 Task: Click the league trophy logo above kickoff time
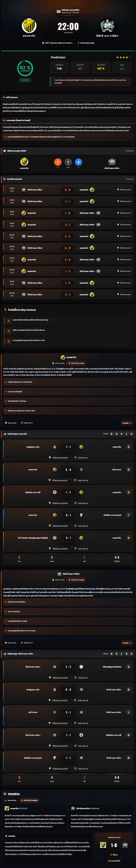point(59,11)
